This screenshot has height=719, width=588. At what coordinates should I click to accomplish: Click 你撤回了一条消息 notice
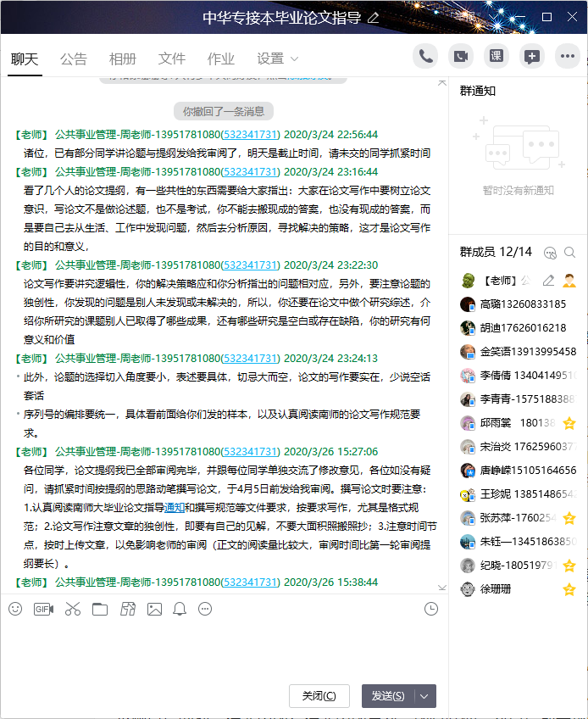point(224,111)
